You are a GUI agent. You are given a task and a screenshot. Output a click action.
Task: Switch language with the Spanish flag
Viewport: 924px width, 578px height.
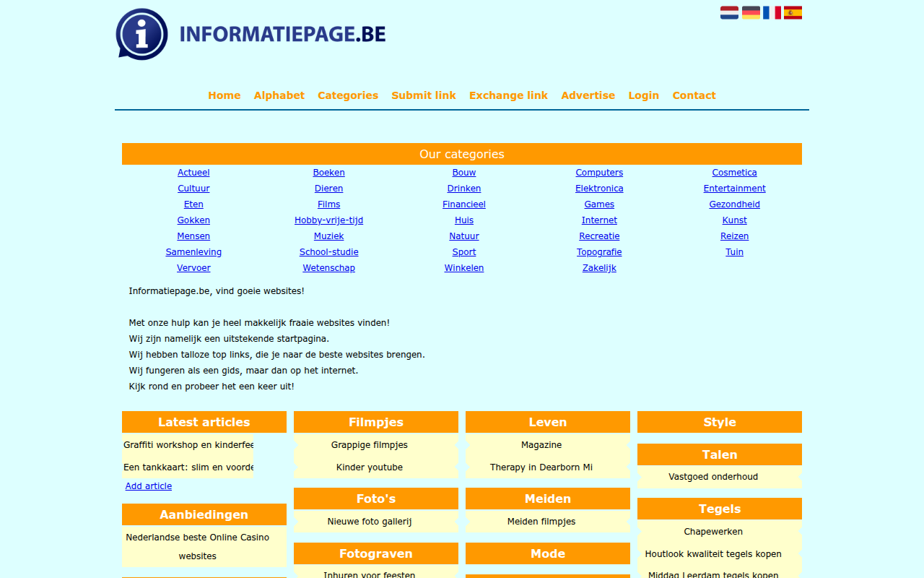click(x=793, y=12)
